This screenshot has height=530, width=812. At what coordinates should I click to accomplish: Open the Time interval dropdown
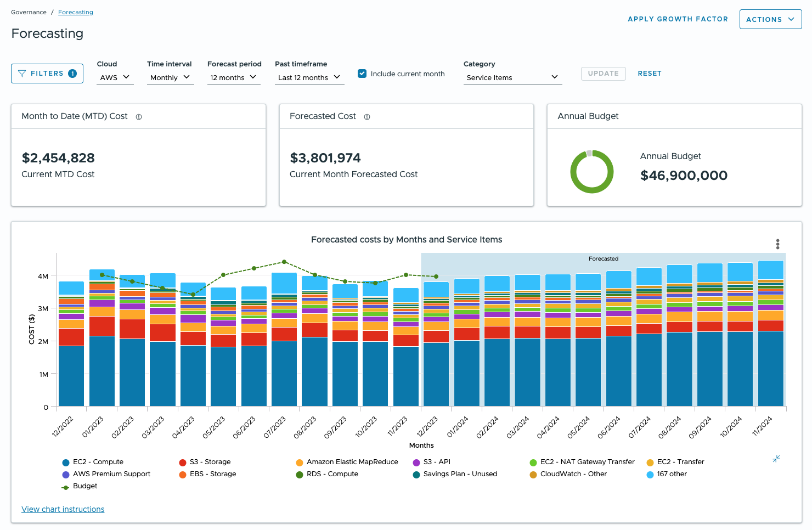click(170, 77)
